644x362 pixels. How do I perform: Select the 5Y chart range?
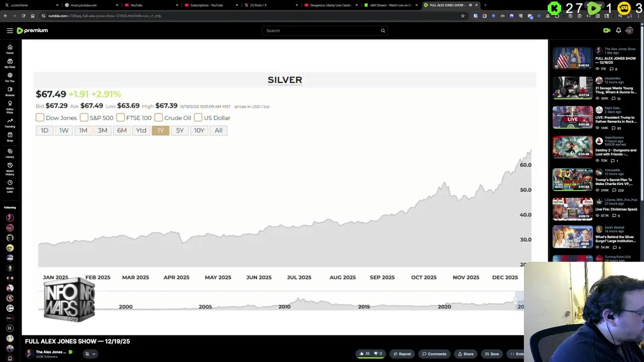[180, 130]
